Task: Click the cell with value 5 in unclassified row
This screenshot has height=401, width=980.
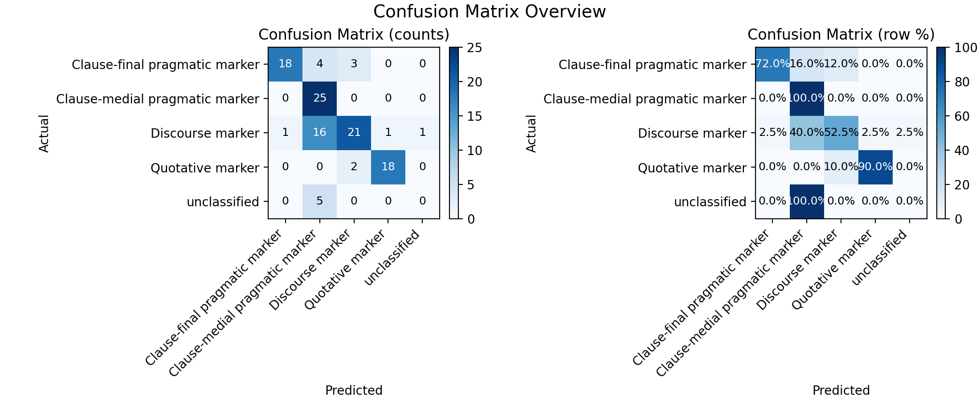Action: [x=320, y=201]
